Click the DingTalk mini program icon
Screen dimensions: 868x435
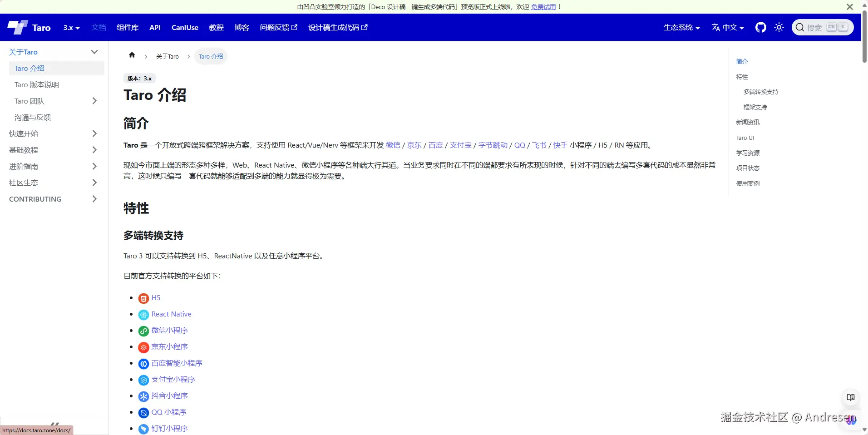143,429
